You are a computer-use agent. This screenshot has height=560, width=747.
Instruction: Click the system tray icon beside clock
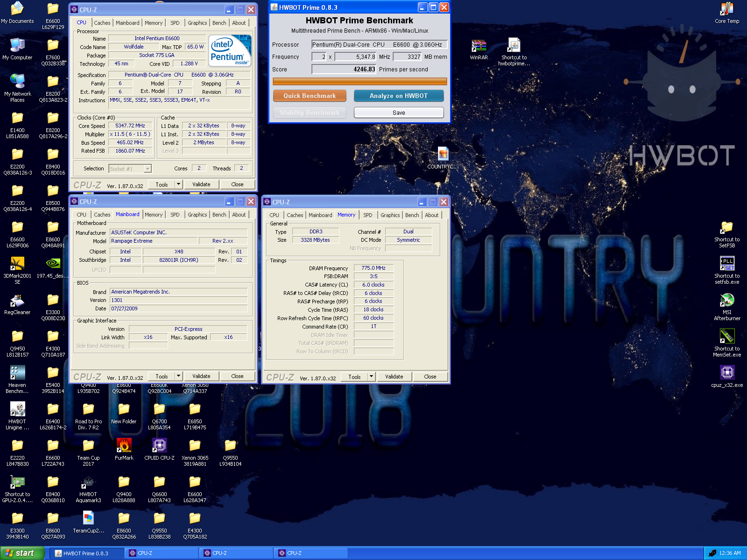712,553
